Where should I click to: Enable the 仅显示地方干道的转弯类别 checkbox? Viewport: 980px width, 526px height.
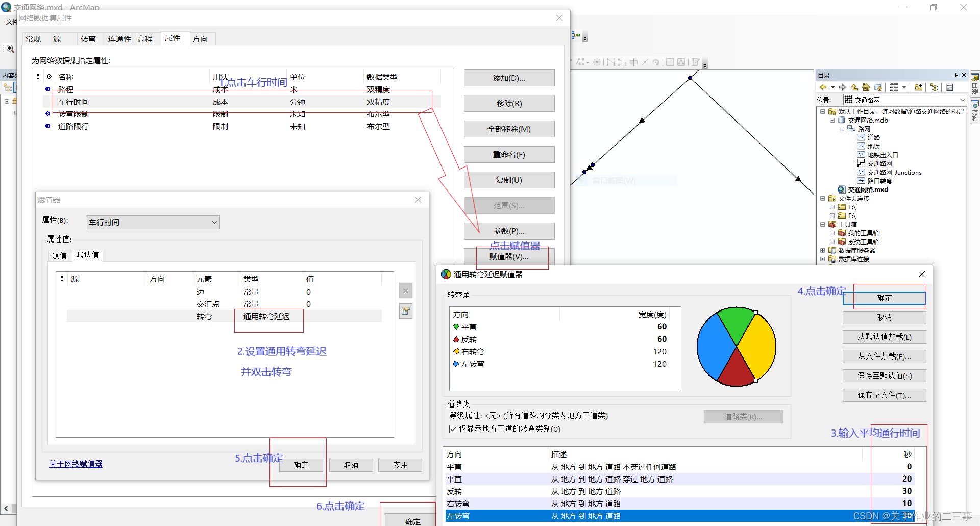[x=453, y=429]
